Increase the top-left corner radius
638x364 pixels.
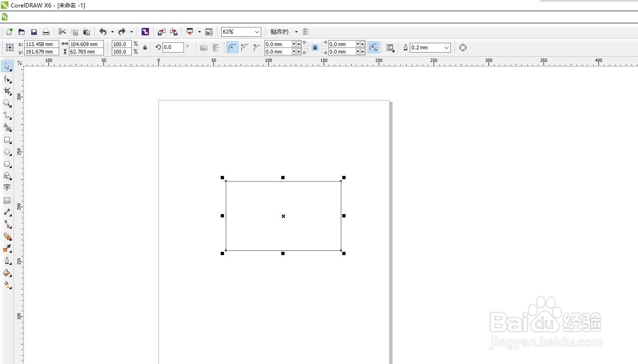click(x=299, y=44)
